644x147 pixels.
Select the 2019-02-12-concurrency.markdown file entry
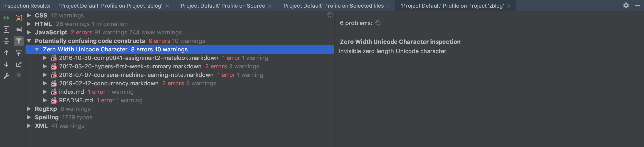108,83
